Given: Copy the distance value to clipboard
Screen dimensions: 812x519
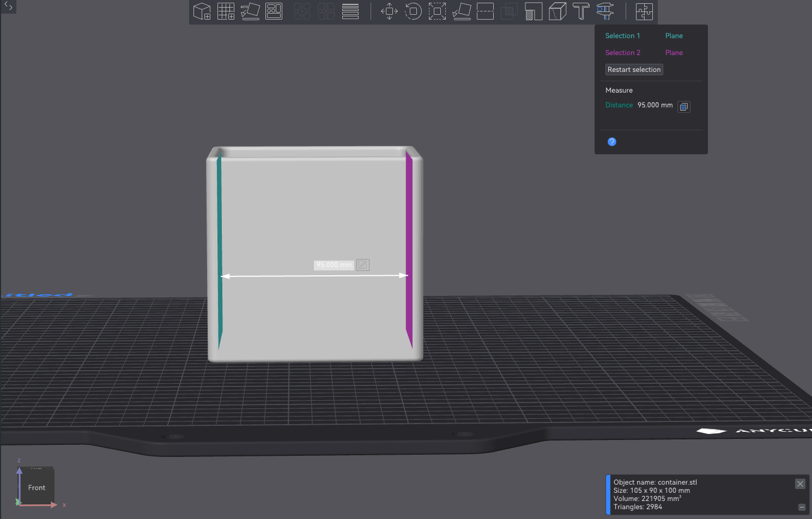Looking at the screenshot, I should tap(684, 107).
